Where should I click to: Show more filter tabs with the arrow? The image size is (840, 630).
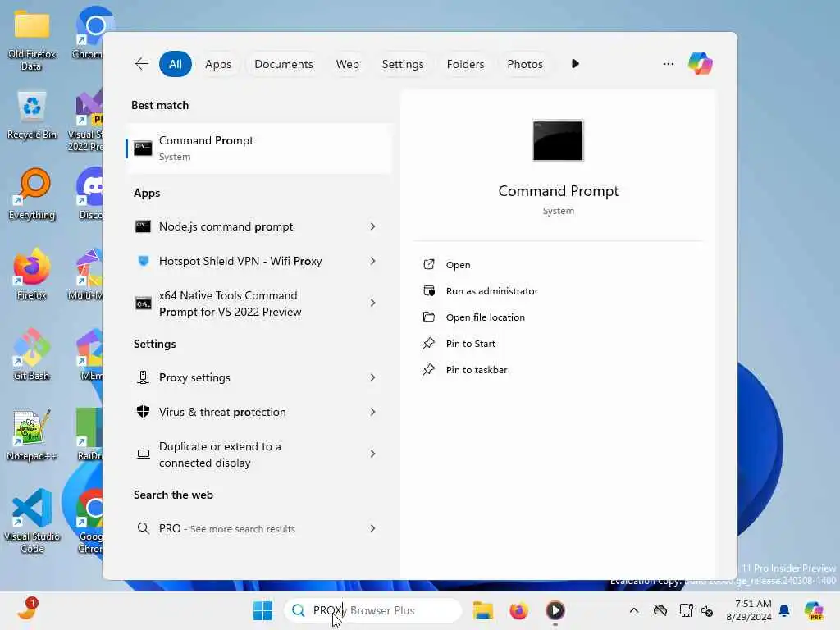pos(575,64)
